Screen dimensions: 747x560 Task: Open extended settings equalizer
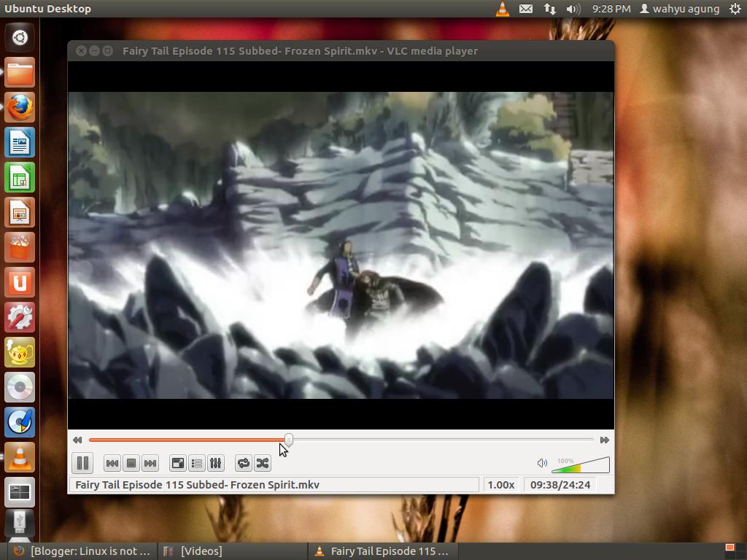[x=215, y=463]
